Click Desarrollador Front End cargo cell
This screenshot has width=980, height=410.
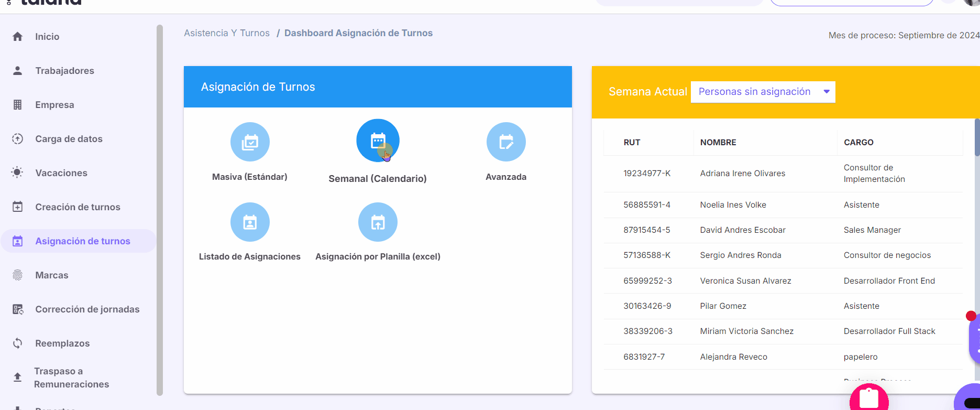pos(889,281)
